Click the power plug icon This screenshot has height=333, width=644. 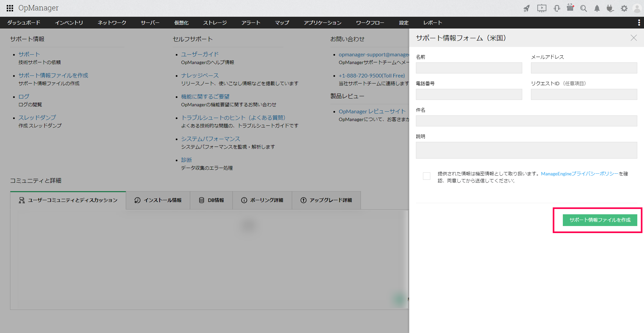click(x=610, y=8)
